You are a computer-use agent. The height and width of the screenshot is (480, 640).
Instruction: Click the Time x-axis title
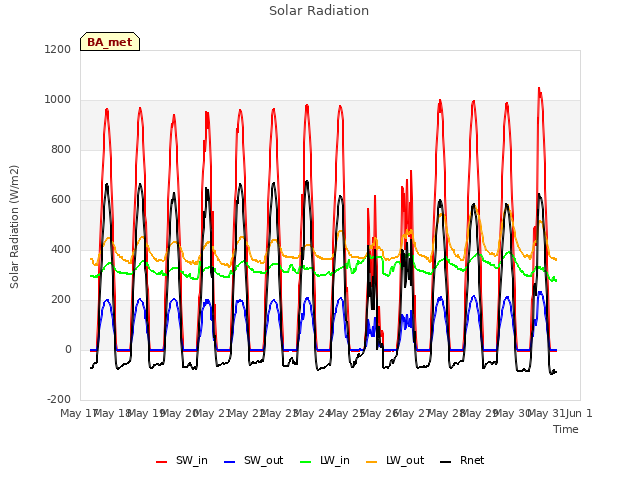[x=566, y=429]
